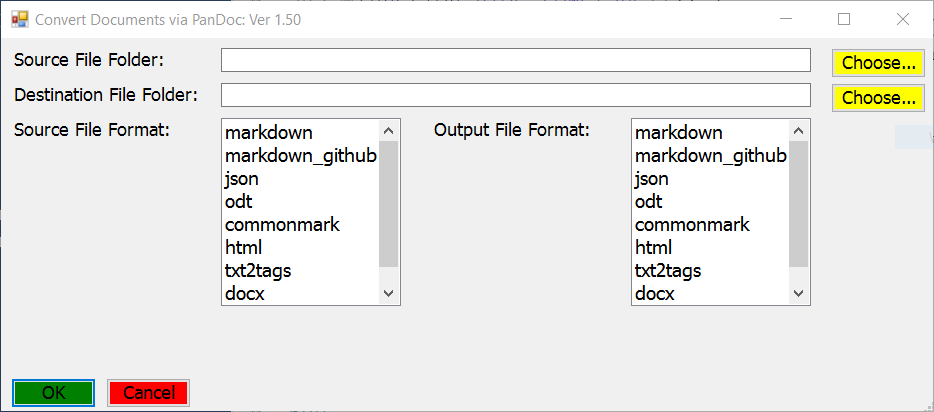Click the app icon in title bar
This screenshot has height=412, width=934.
click(19, 19)
